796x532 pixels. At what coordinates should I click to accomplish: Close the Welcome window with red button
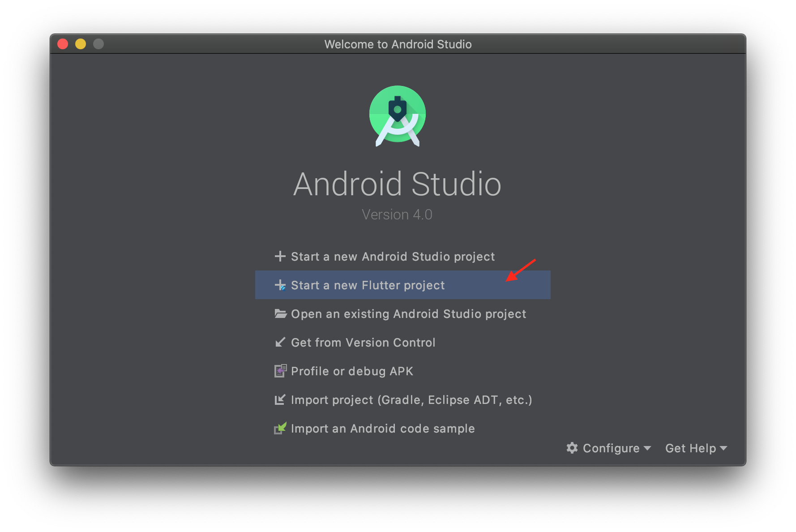(x=63, y=44)
